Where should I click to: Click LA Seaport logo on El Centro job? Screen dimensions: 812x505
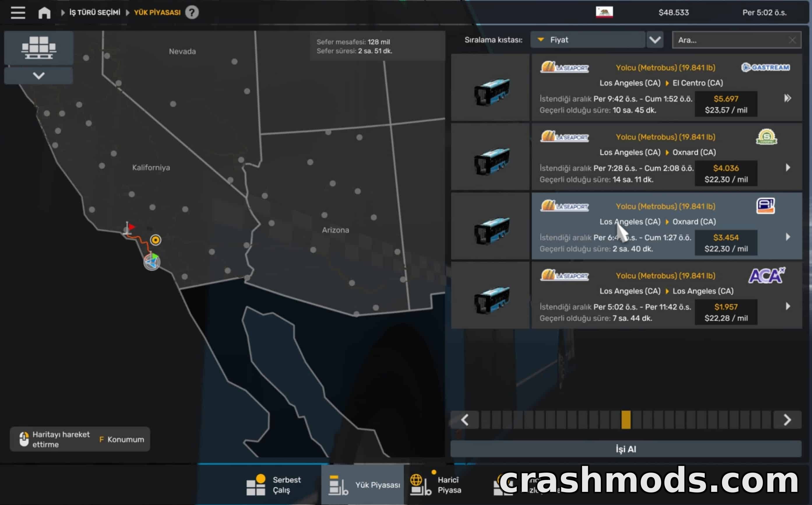click(x=564, y=67)
